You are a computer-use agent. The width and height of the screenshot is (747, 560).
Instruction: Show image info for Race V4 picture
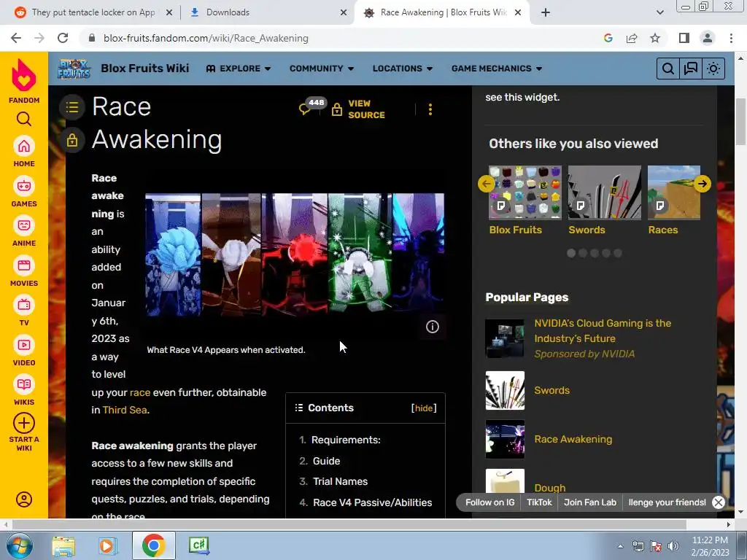tap(432, 327)
